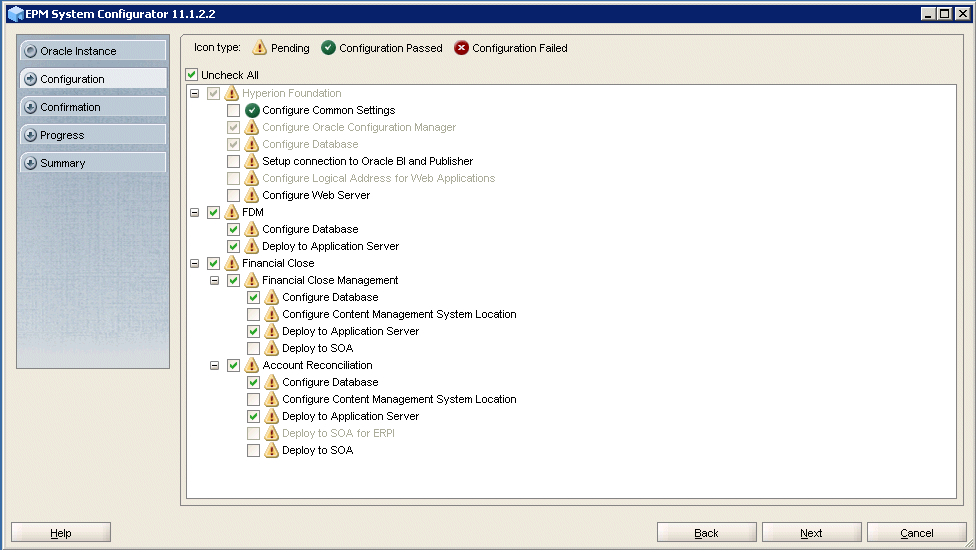Click warning icon beside Configure Web Server
976x550 pixels.
(x=251, y=195)
